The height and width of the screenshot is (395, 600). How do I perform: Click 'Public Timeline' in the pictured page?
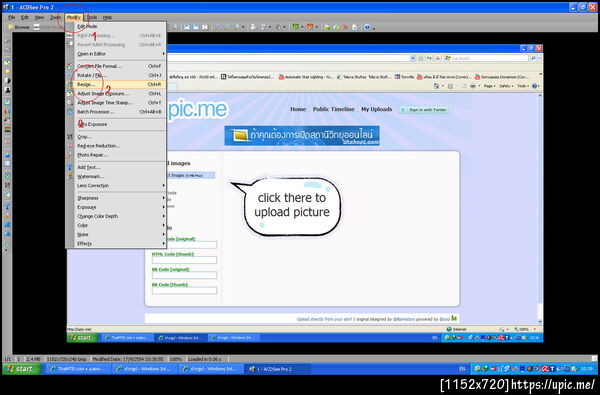[x=333, y=109]
